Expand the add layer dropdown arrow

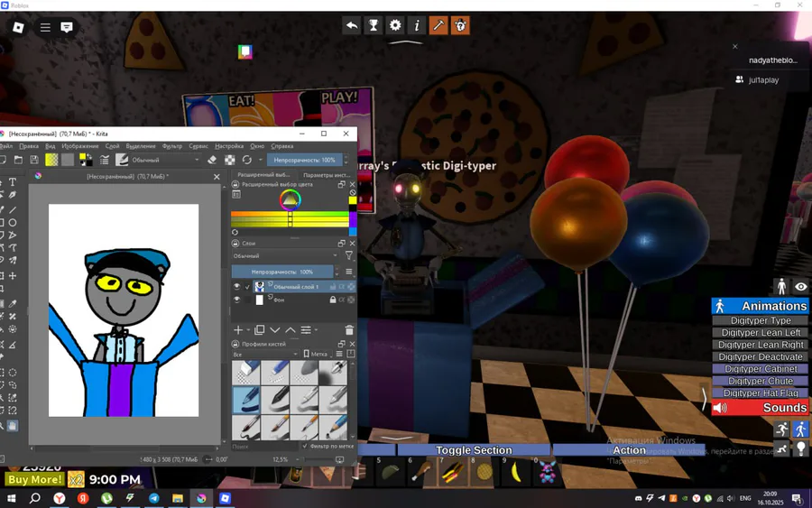(x=249, y=330)
